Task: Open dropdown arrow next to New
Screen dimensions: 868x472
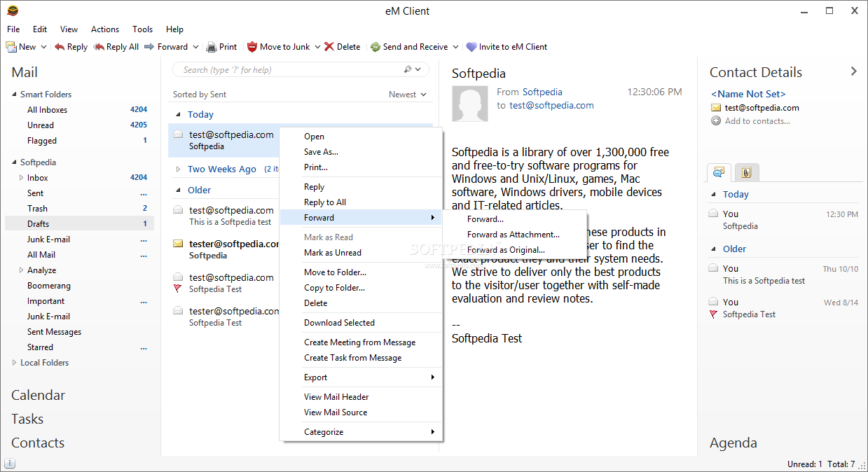Action: 43,47
